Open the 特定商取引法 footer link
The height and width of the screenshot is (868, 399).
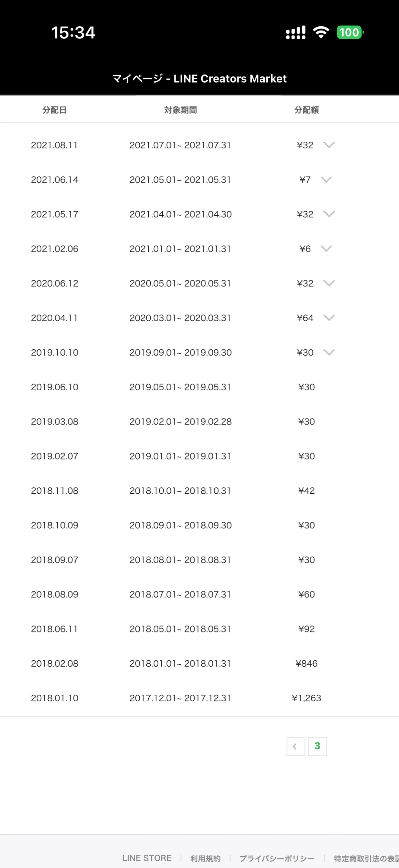[366, 858]
